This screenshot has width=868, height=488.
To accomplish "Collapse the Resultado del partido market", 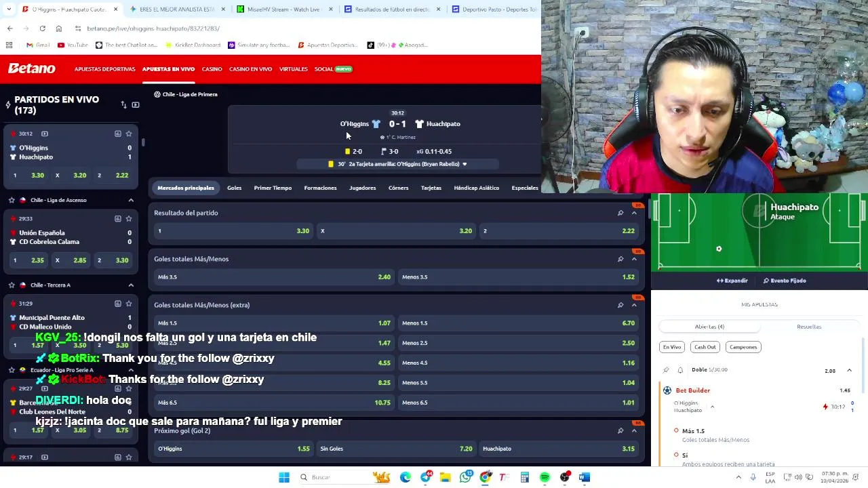I will pyautogui.click(x=634, y=213).
